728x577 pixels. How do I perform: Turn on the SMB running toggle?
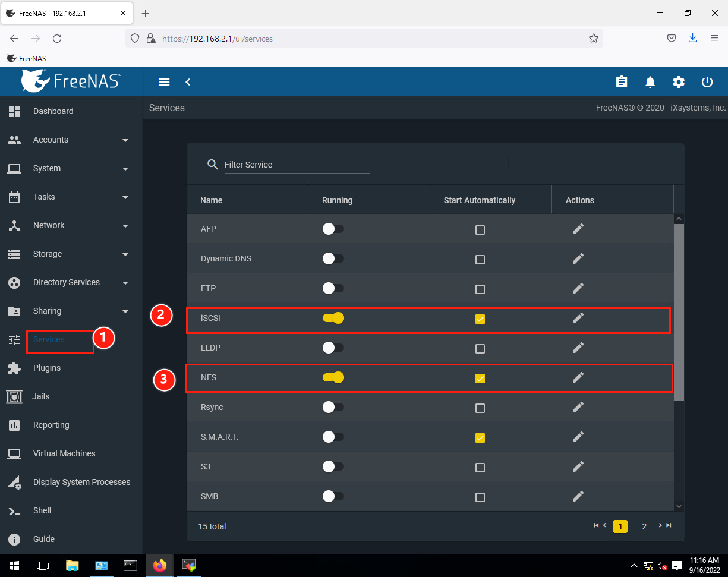333,496
